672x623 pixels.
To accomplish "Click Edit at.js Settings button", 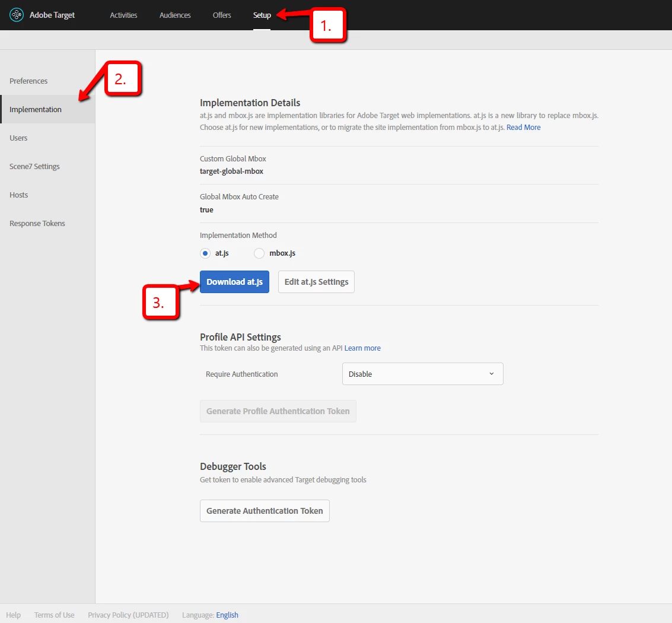I will coord(316,282).
